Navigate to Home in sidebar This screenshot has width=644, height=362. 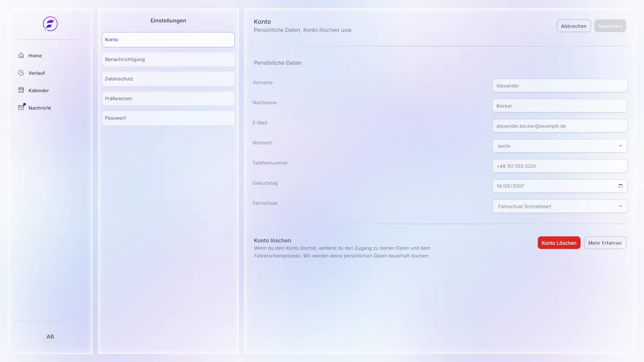pos(35,56)
